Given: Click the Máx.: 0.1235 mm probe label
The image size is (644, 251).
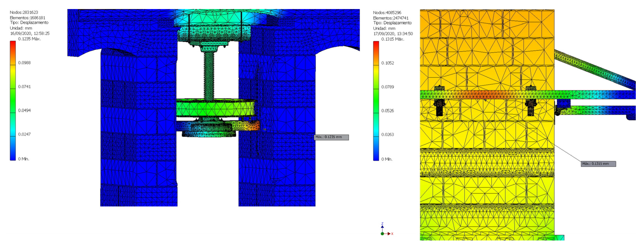Looking at the screenshot, I should click(x=331, y=137).
